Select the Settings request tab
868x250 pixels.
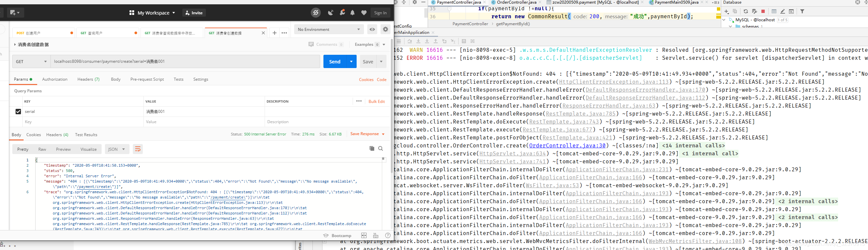click(201, 79)
